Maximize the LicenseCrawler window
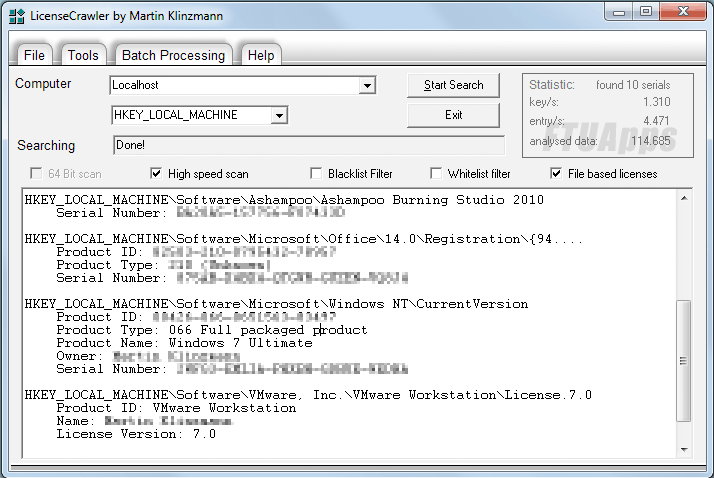This screenshot has height=478, width=714. pyautogui.click(x=646, y=11)
